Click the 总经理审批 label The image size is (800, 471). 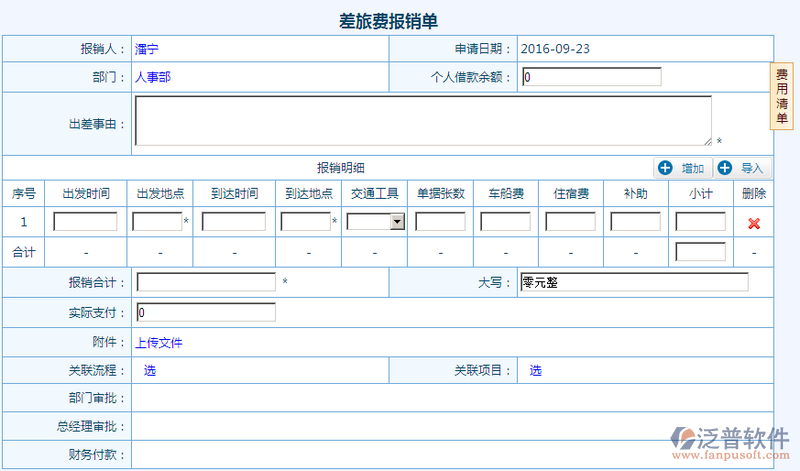coord(91,426)
